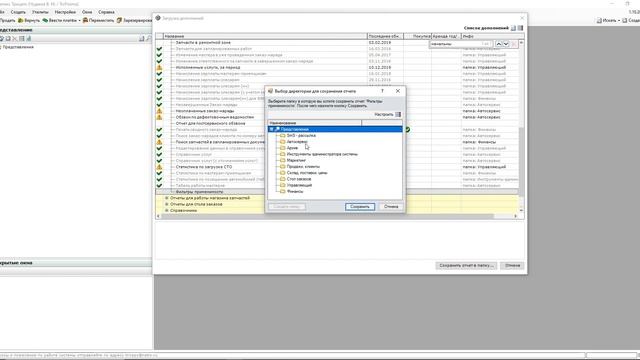Select the Неоплаченные заказ-наряды row
This screenshot has width=640, height=360.
click(337, 111)
